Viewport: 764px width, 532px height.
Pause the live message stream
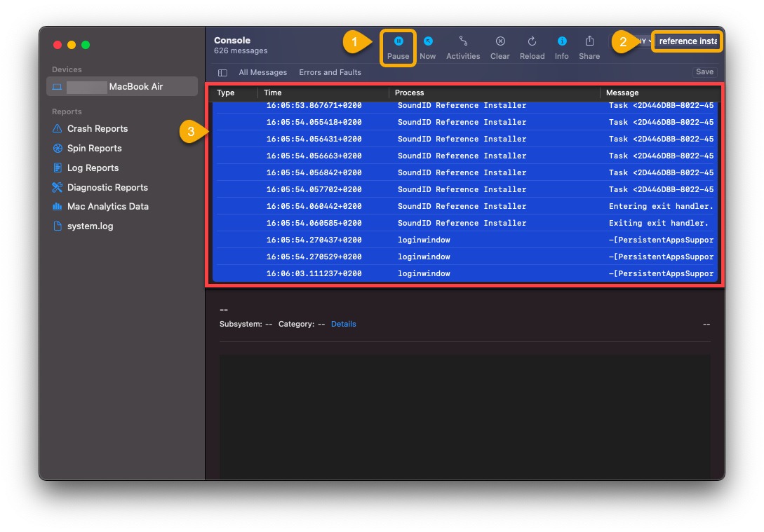pos(398,48)
